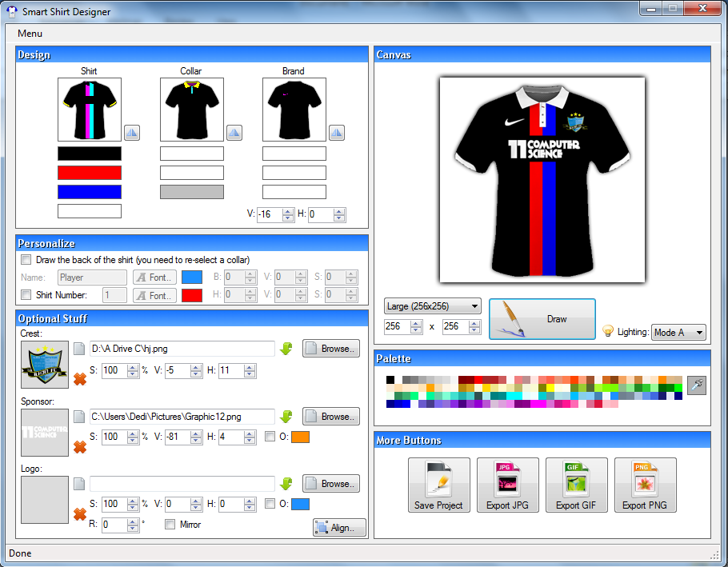Click the empty Logo file path field
Screen dimensions: 728x567
(182, 483)
